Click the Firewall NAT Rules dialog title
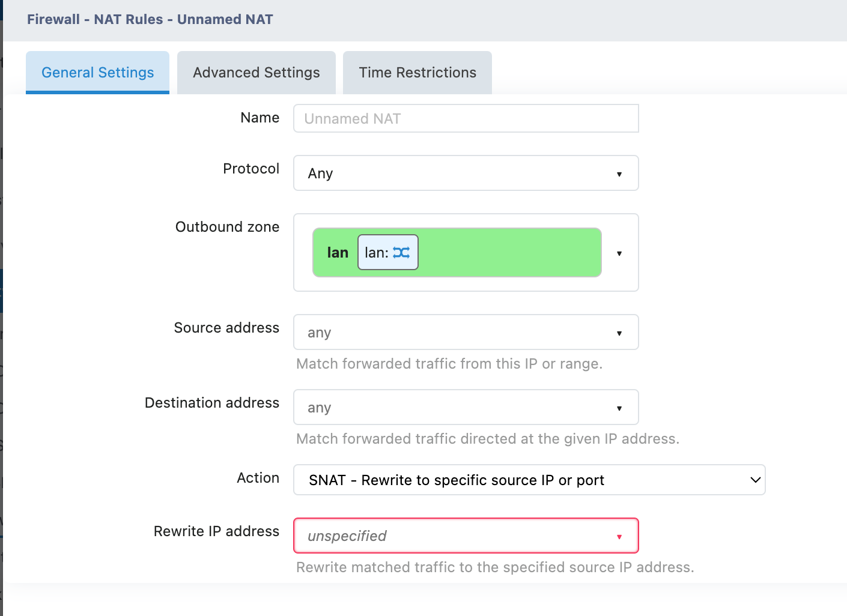This screenshot has width=847, height=616. click(x=150, y=19)
